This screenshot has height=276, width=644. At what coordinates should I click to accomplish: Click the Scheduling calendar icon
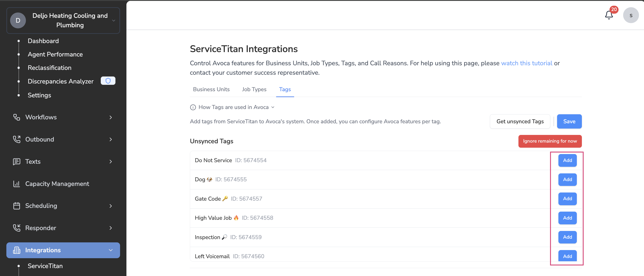pyautogui.click(x=16, y=206)
